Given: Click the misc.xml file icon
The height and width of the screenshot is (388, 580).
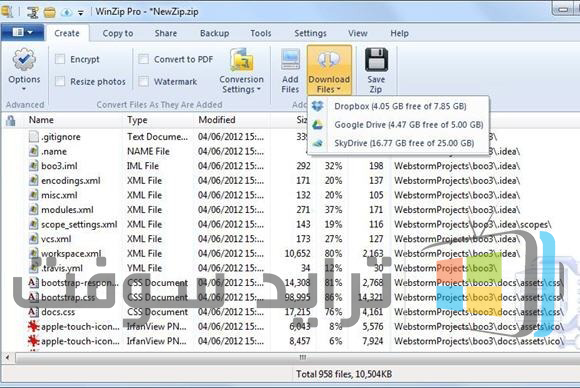Looking at the screenshot, I should click(x=34, y=195).
